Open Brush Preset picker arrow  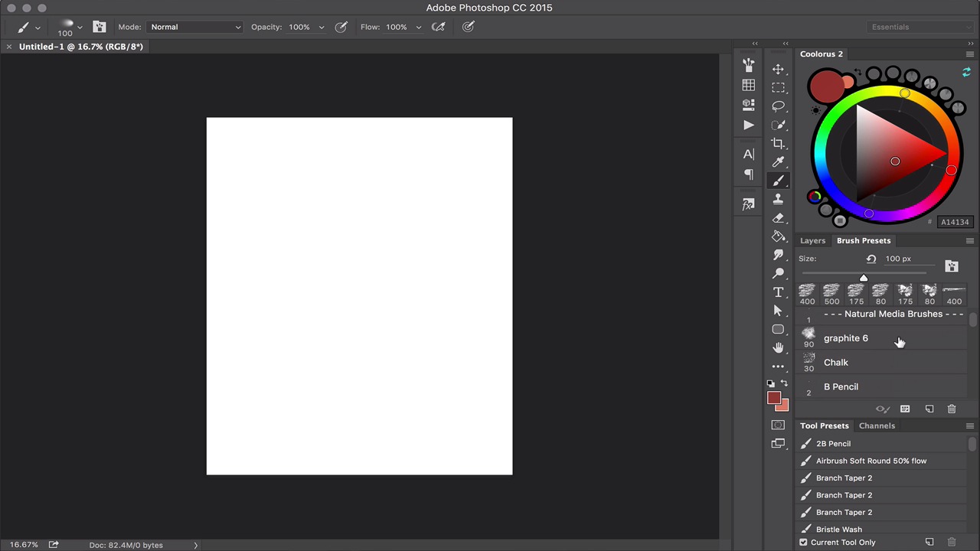point(80,27)
